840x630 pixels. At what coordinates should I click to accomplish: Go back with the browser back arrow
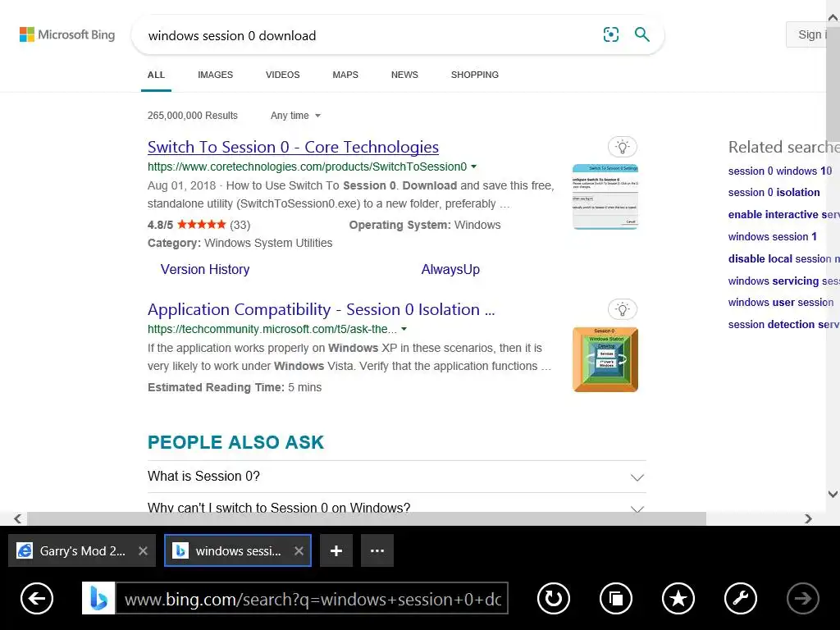click(x=37, y=598)
